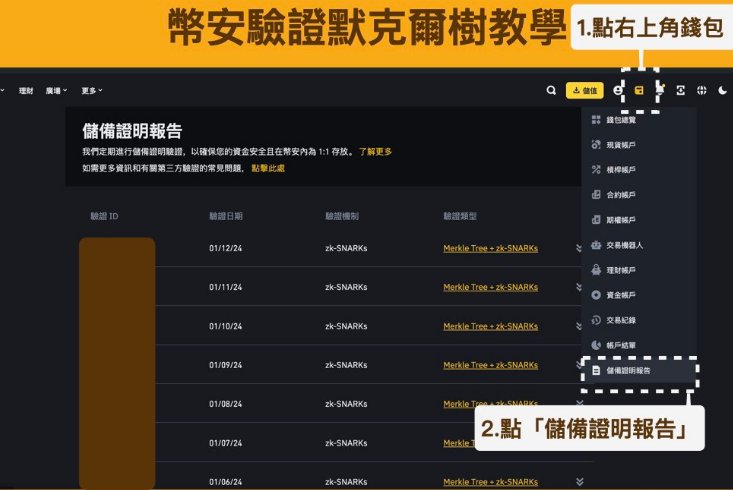Open Merkle Tree link for 01/12/24
The height and width of the screenshot is (490, 733).
(x=490, y=248)
